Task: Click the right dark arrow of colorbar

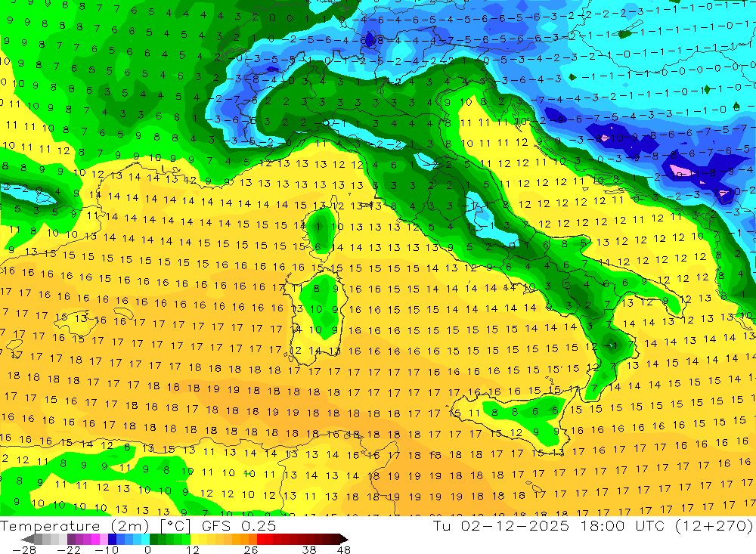Action: (344, 540)
